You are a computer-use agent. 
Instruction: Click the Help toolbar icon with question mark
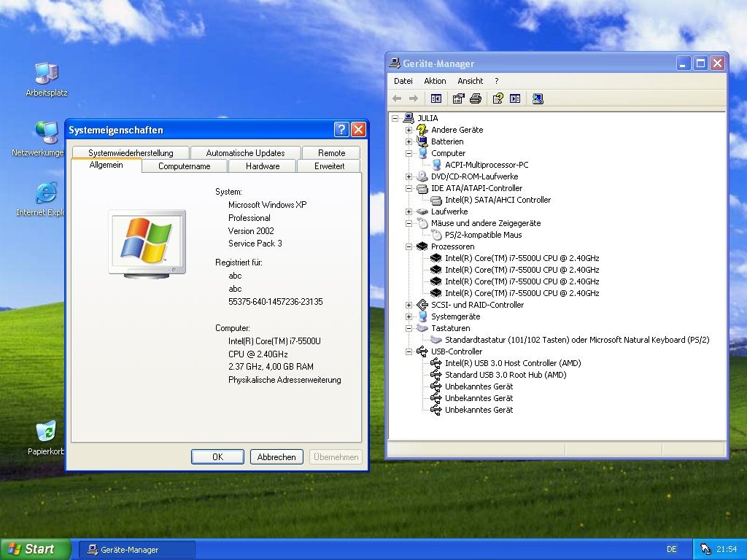tap(498, 98)
